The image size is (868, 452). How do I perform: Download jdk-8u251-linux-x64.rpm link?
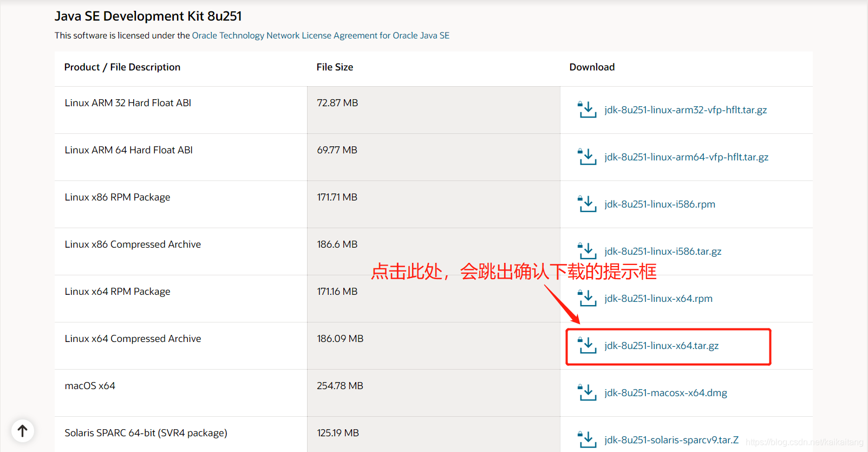point(658,298)
